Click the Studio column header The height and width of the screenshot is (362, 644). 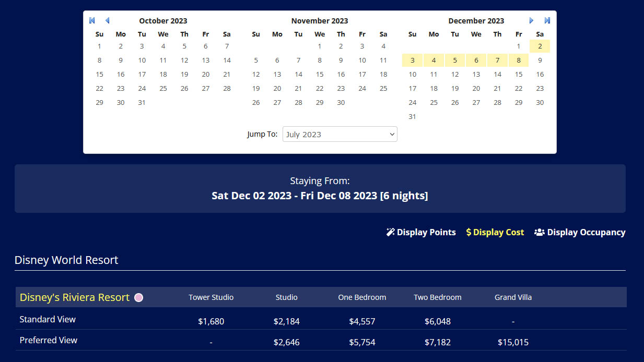point(287,297)
